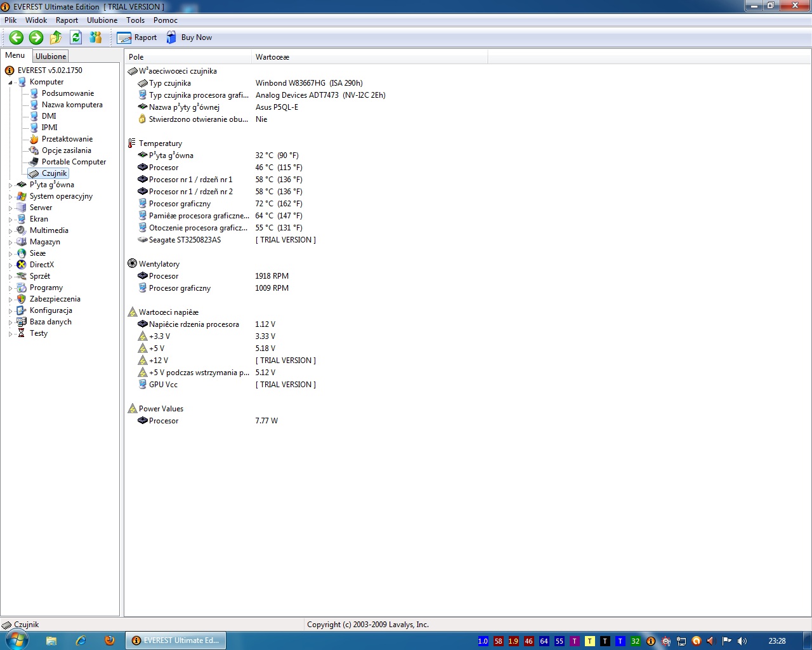Select Portable Computer in the tree
This screenshot has width=812, height=650.
coord(74,162)
